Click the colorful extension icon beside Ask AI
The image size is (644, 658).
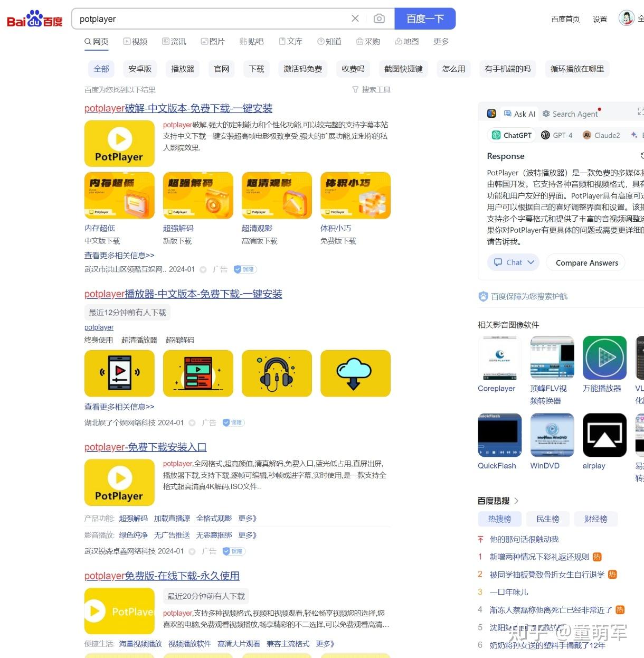491,114
